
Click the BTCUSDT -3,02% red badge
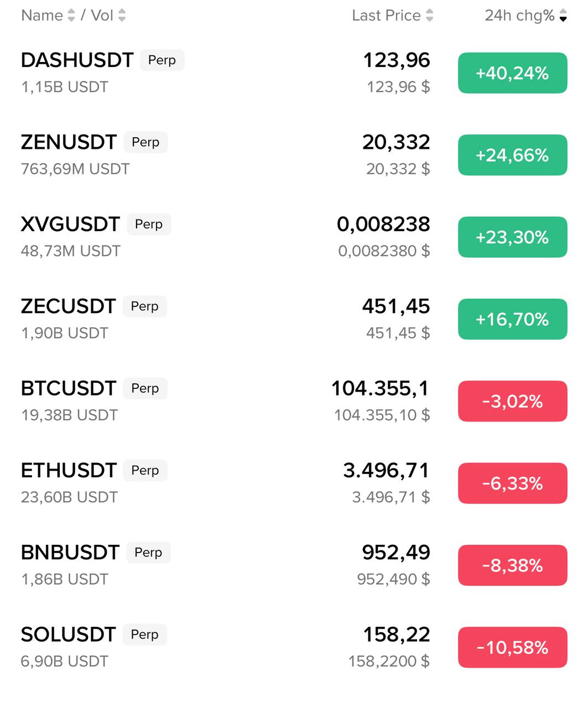click(x=512, y=401)
